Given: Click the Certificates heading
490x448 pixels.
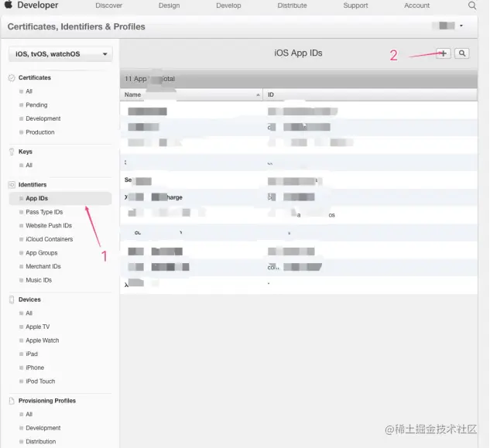Looking at the screenshot, I should tap(34, 78).
